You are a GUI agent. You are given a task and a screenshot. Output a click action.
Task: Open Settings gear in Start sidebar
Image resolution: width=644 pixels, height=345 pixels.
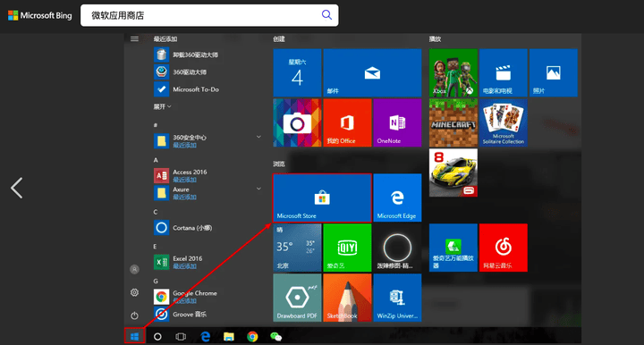[x=134, y=292]
